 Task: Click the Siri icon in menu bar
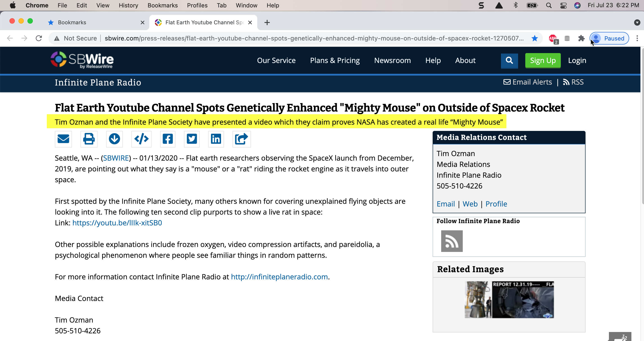click(x=577, y=5)
